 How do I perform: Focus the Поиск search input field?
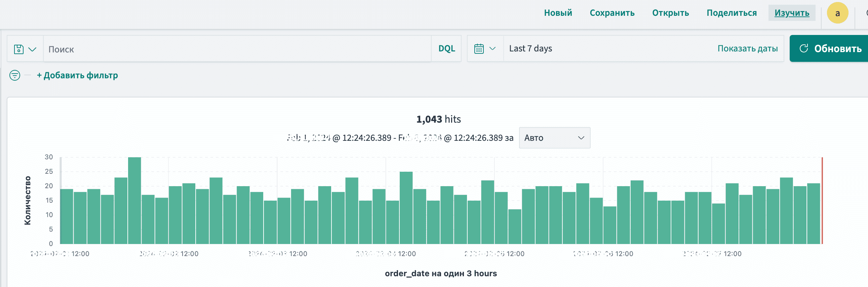tap(236, 49)
